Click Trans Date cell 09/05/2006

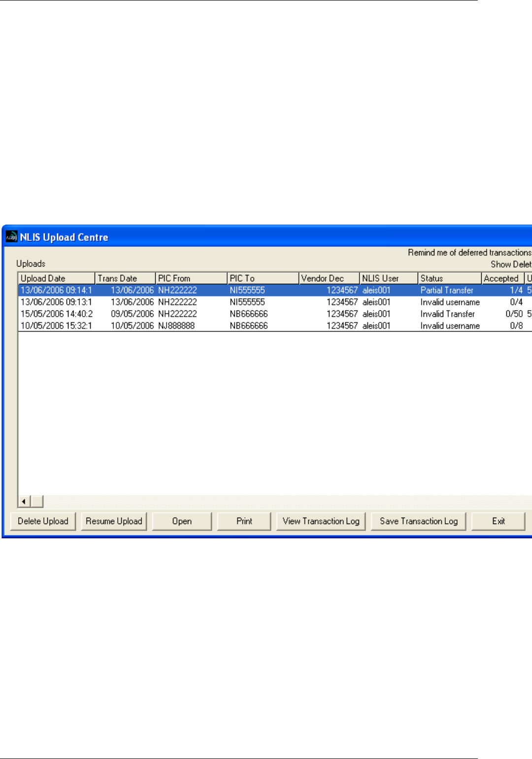pyautogui.click(x=132, y=314)
